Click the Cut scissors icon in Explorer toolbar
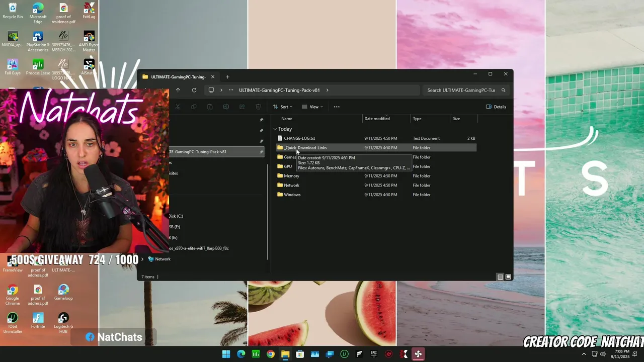The image size is (644, 362). [x=177, y=107]
